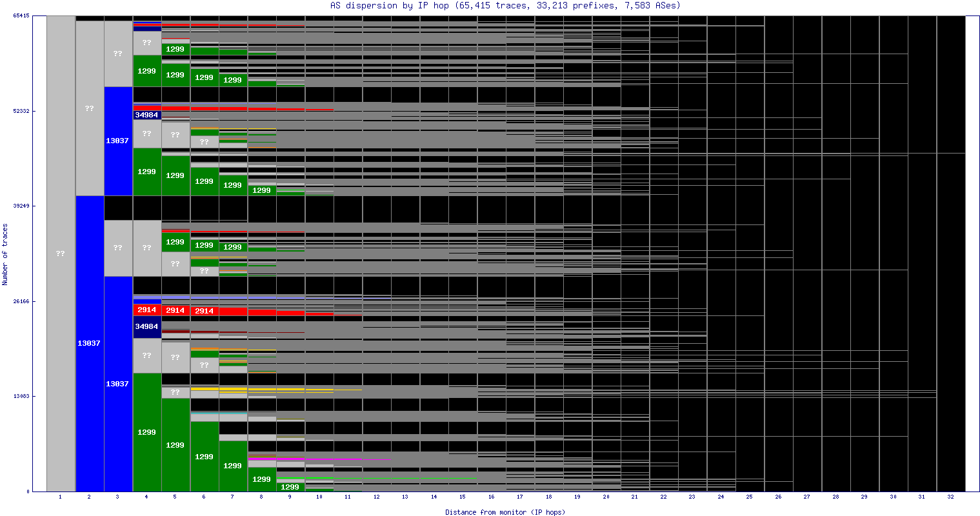Click x-axis hop label 27

[807, 497]
